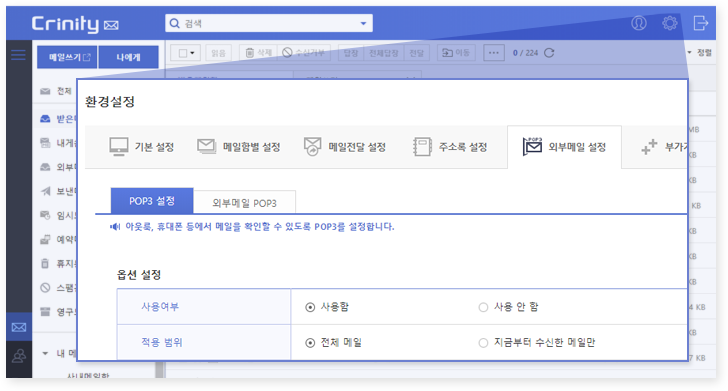728x391 pixels.
Task: Click the logout icon in header
Action: tap(701, 23)
